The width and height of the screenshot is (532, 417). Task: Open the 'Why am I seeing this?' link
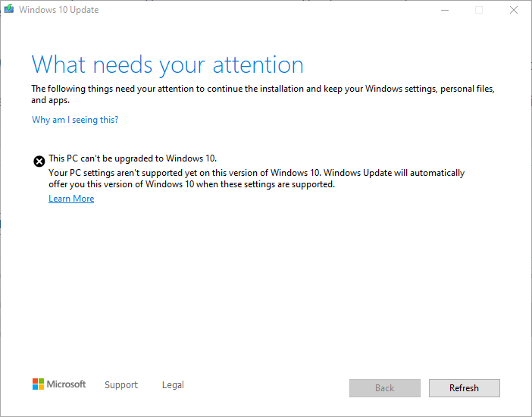(75, 120)
